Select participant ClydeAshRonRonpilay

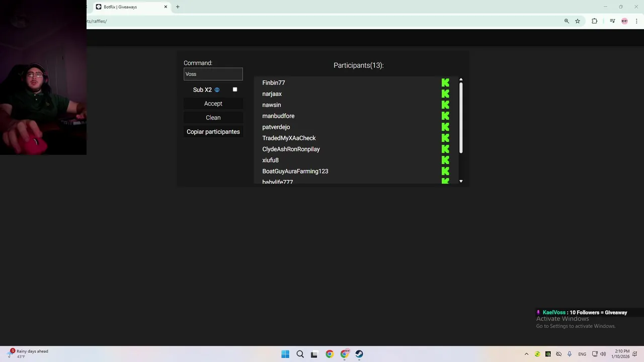(x=291, y=149)
